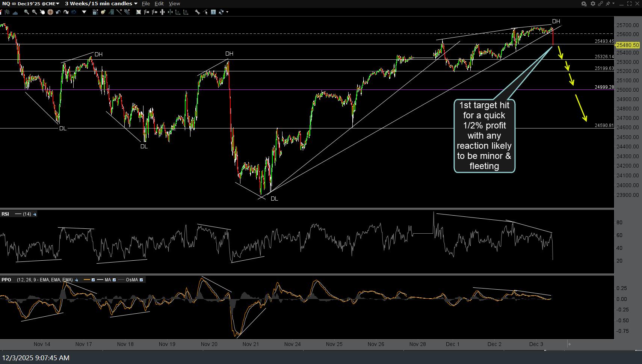The width and height of the screenshot is (642, 364).
Task: Select the pan hand tool
Action: (42, 12)
